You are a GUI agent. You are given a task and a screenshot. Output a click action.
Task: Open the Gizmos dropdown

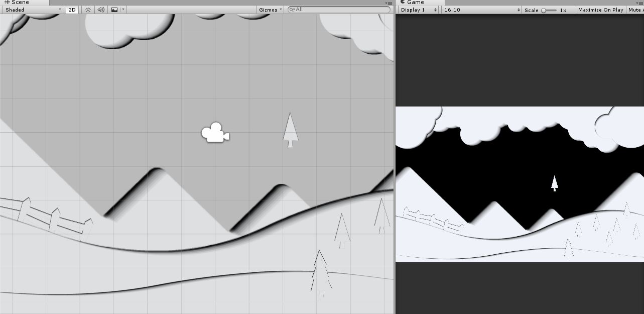point(269,9)
